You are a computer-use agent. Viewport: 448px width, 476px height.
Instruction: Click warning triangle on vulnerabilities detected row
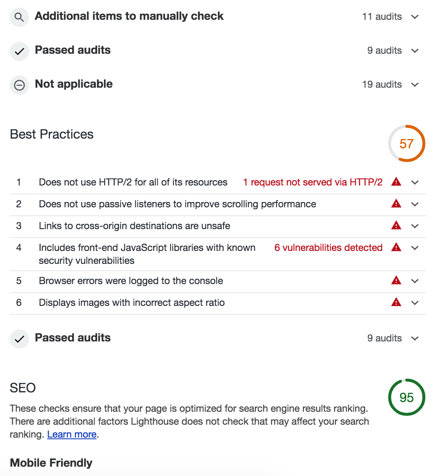[x=396, y=247]
